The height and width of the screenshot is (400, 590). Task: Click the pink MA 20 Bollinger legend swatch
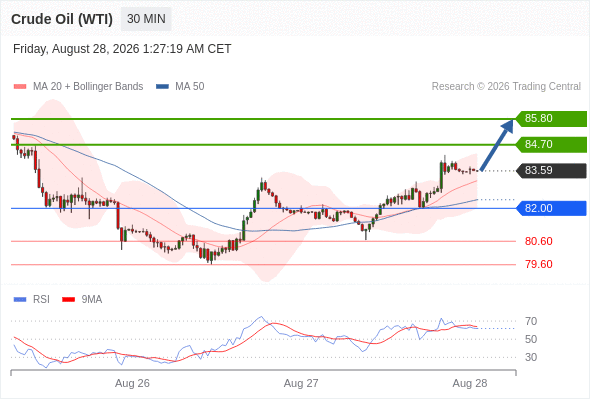20,87
